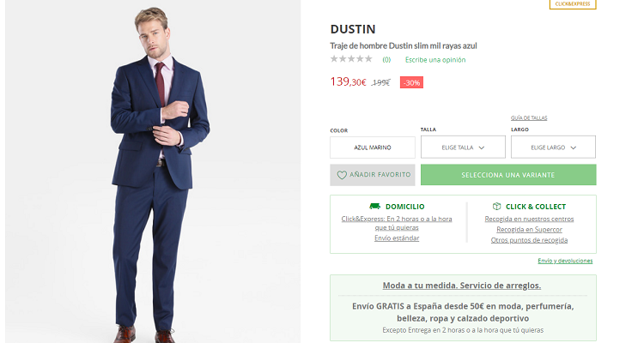
Task: Click the box icon beside Click & Collect
Action: 496,207
